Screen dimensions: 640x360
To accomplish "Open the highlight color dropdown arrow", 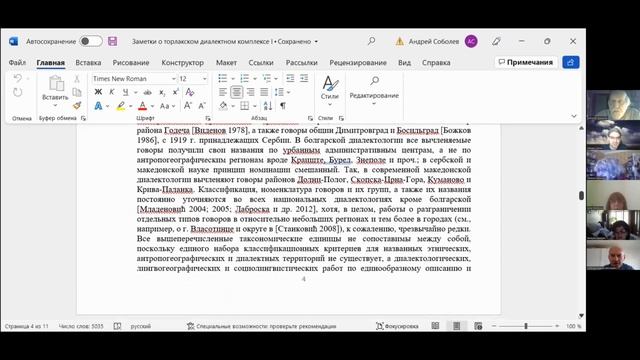I will pos(131,107).
